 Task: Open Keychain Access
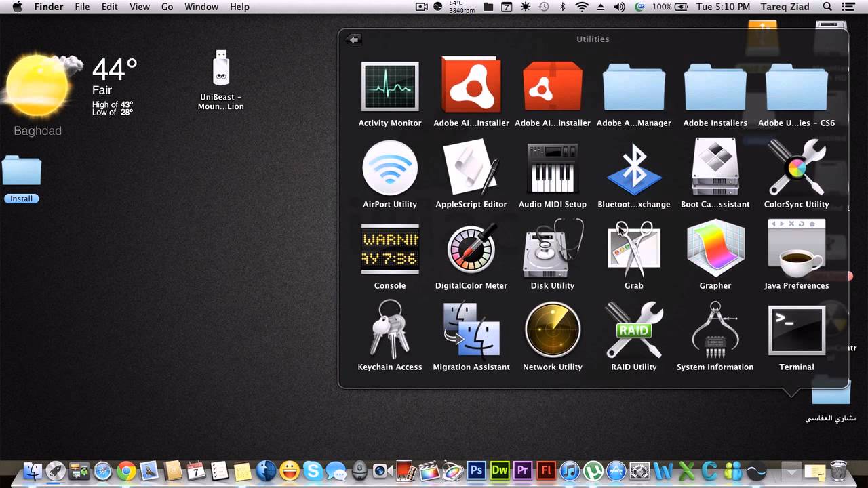(390, 330)
